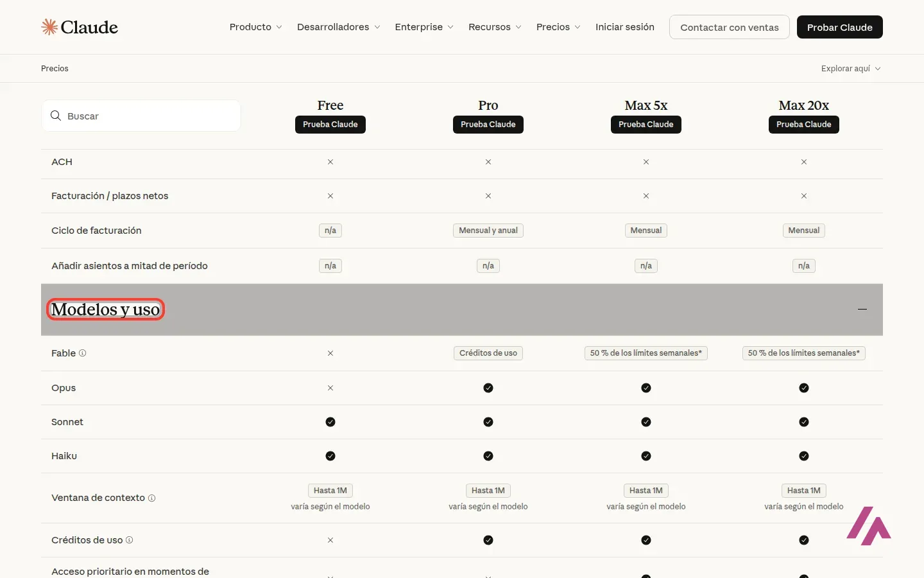
Task: Click the Probar Claude button
Action: pos(840,27)
